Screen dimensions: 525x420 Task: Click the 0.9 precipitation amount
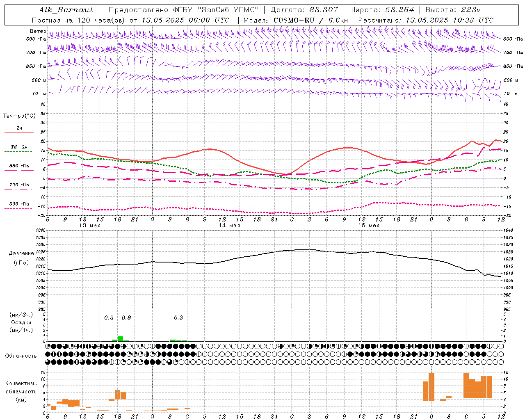[126, 318]
